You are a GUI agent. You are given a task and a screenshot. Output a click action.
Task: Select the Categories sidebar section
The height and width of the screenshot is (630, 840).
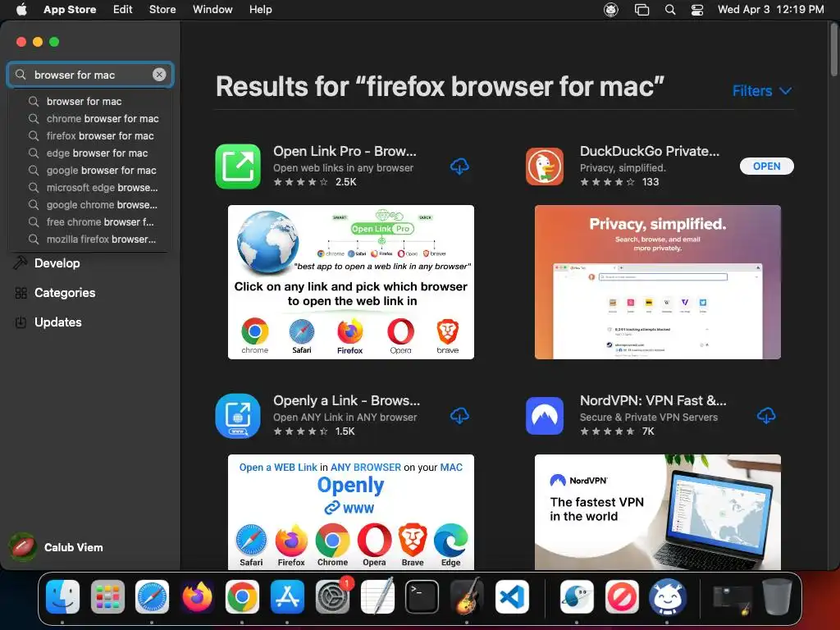[56, 293]
